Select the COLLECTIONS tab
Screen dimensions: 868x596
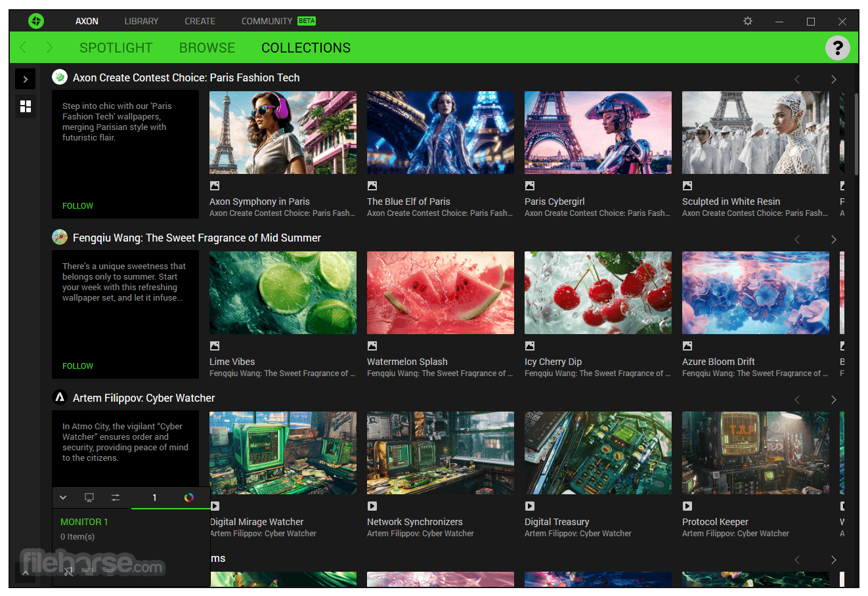click(306, 48)
